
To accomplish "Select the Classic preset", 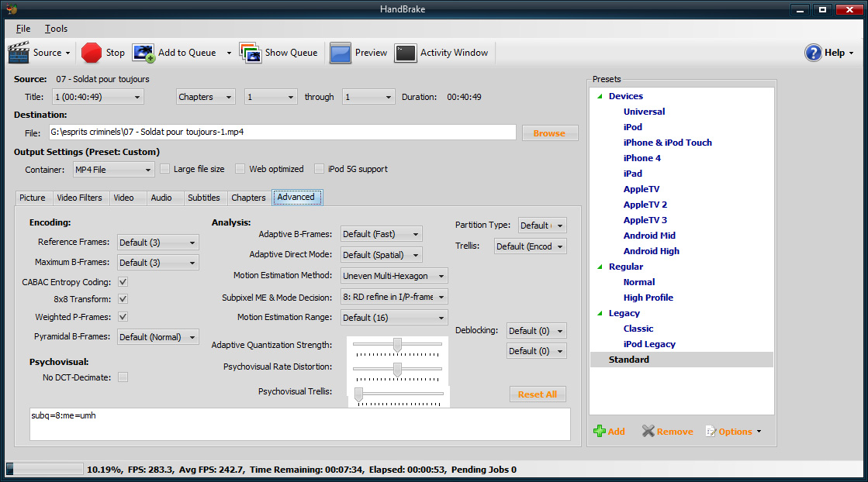I will (x=638, y=329).
